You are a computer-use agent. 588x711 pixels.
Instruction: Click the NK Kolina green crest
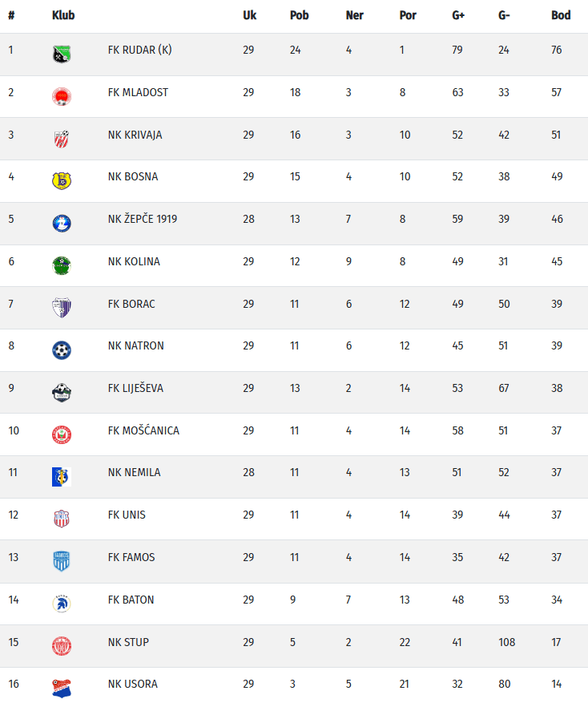click(x=62, y=265)
